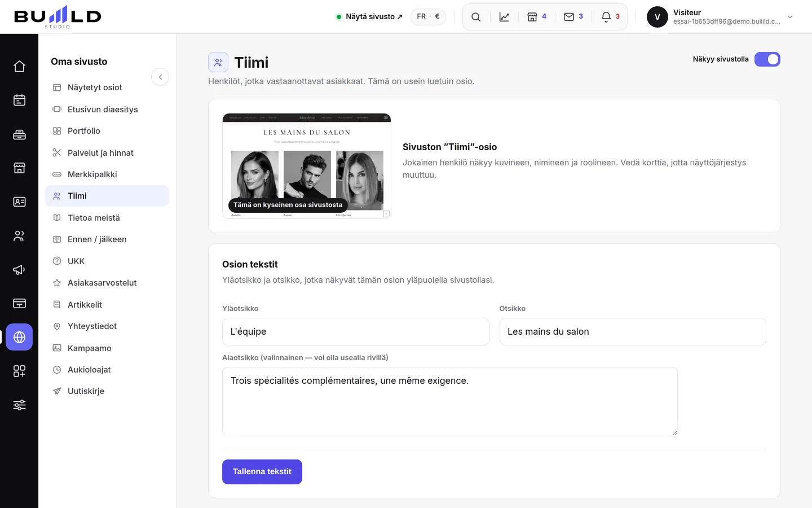Open Etusivun diaesitys menu item

click(x=107, y=110)
